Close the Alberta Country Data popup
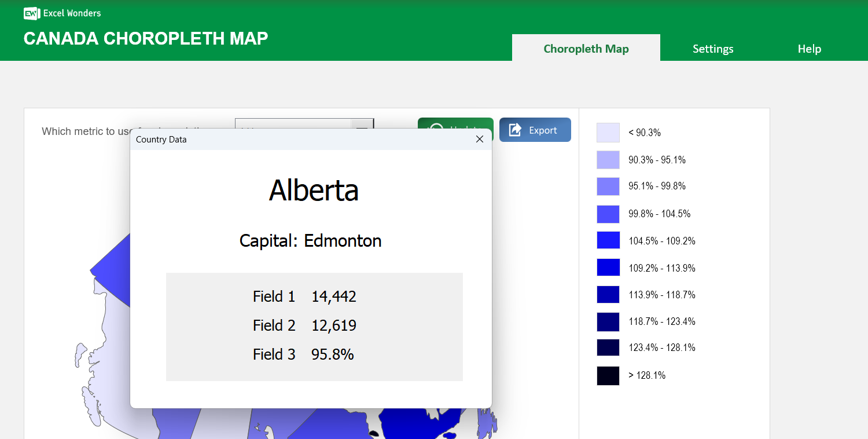Image resolution: width=868 pixels, height=439 pixels. pos(479,139)
